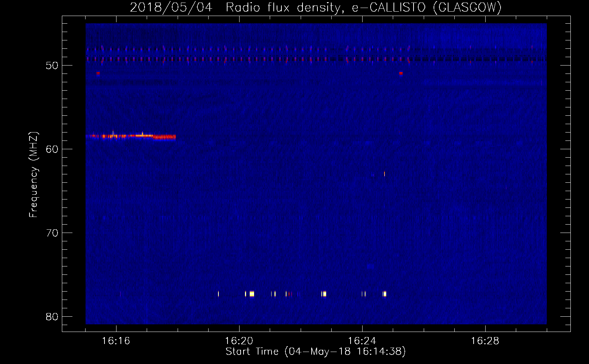Click the 60 MHz frequency tick label

(52, 149)
